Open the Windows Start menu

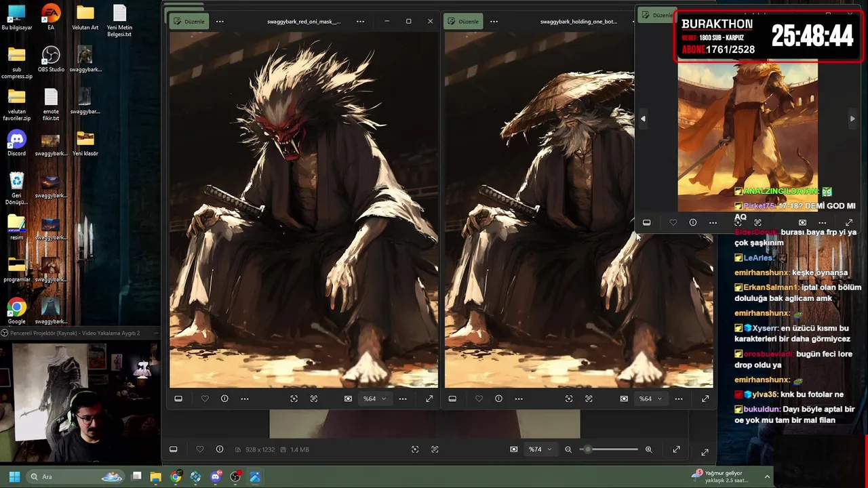14,476
